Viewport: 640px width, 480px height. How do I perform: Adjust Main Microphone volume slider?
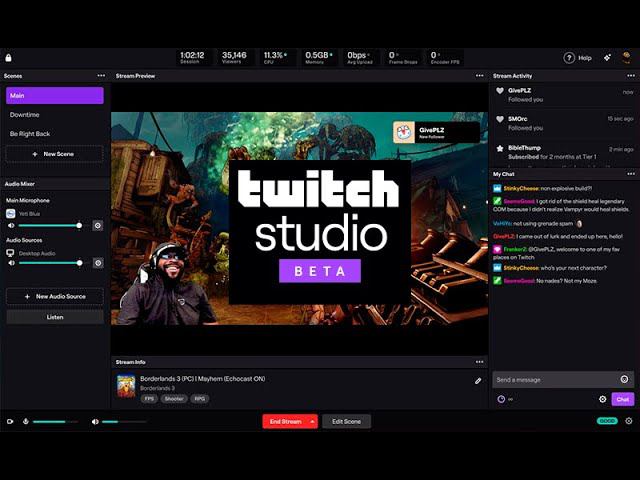50,225
